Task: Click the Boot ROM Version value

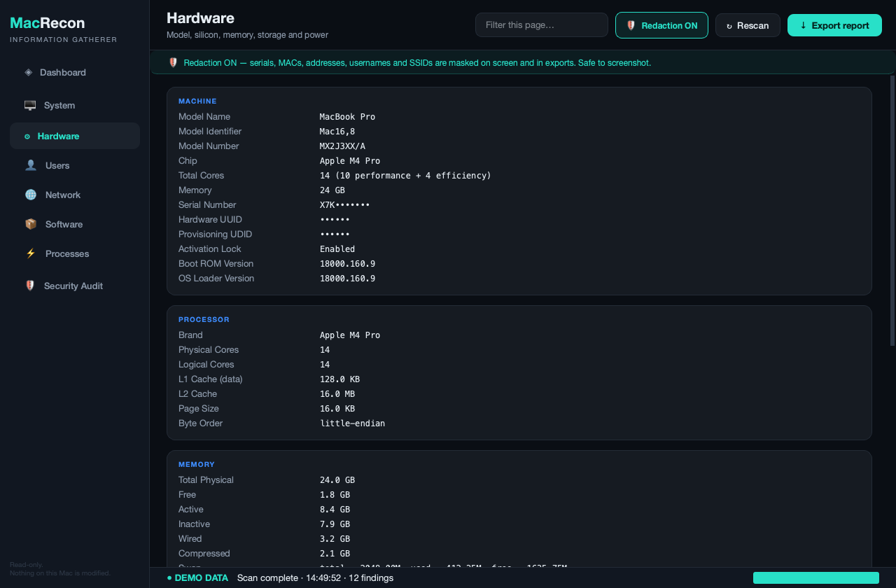Action: pos(347,264)
